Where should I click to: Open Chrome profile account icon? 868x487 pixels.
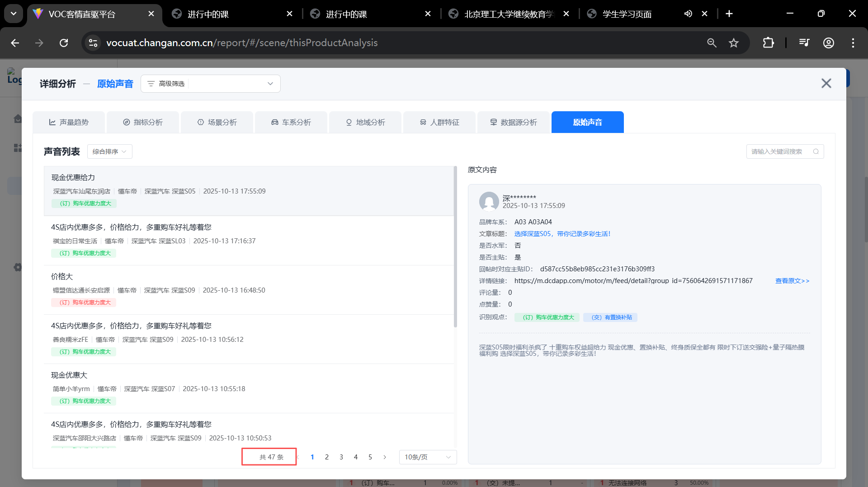[x=828, y=43]
